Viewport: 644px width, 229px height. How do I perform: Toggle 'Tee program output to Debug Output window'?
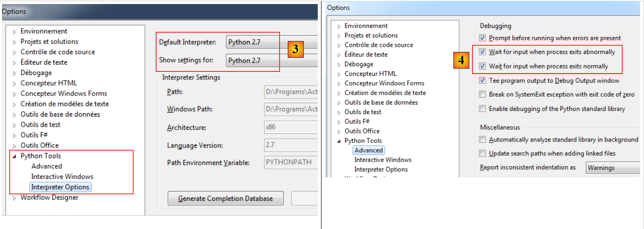[x=482, y=81]
